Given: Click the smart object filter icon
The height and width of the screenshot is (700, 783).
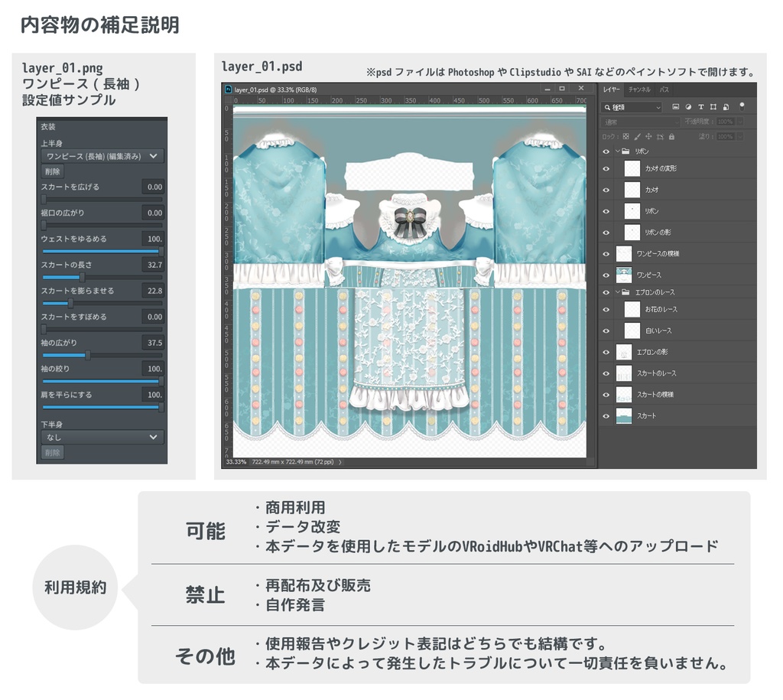Looking at the screenshot, I should click(726, 107).
